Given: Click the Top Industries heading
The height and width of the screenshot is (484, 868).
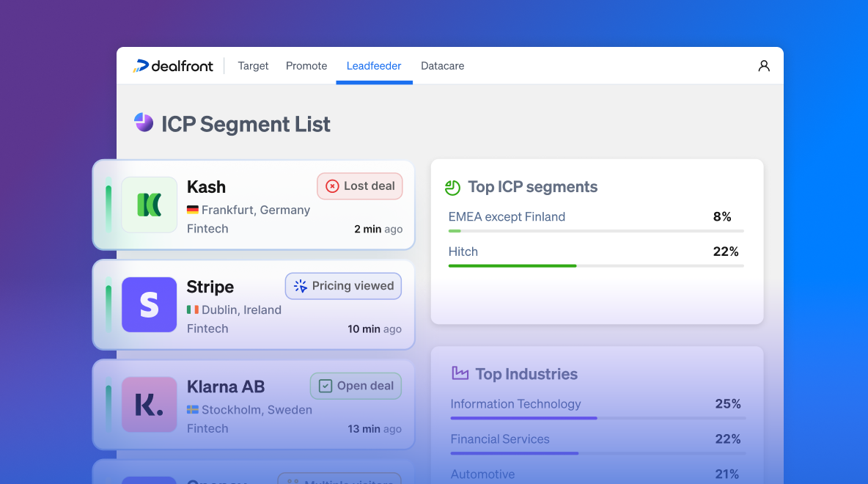Looking at the screenshot, I should (526, 374).
